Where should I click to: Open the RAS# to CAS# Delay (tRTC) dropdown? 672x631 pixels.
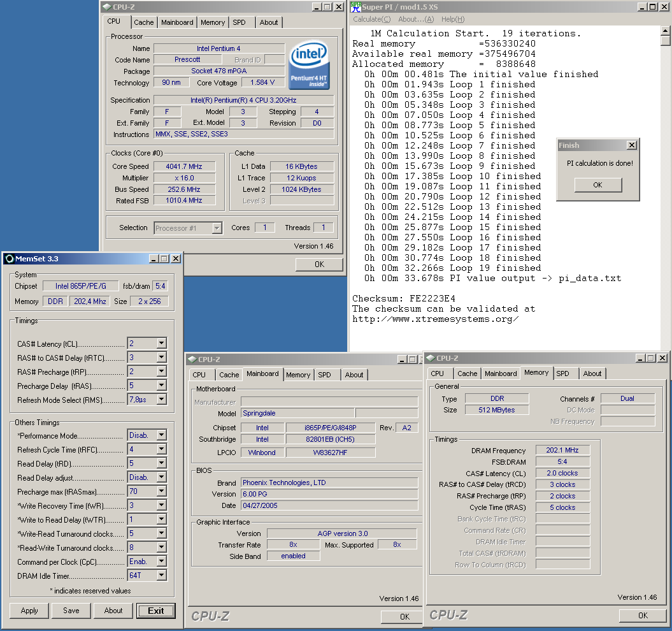161,358
